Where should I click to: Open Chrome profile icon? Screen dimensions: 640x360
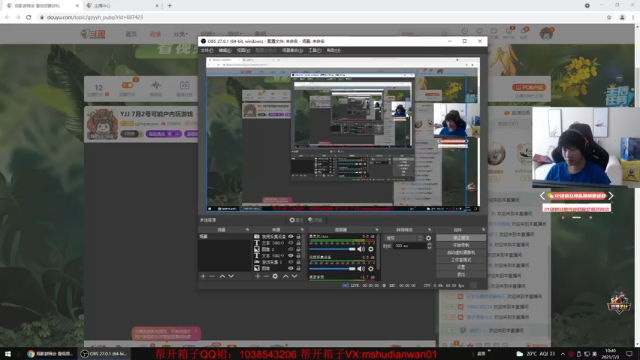(x=622, y=17)
